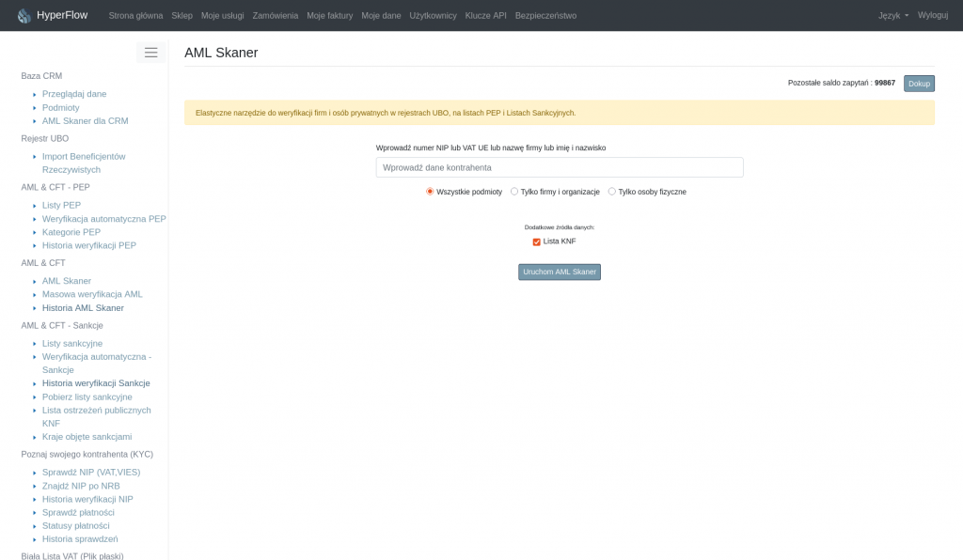Open Strona główna in top menu
Screen dimensions: 963x560
(x=135, y=15)
